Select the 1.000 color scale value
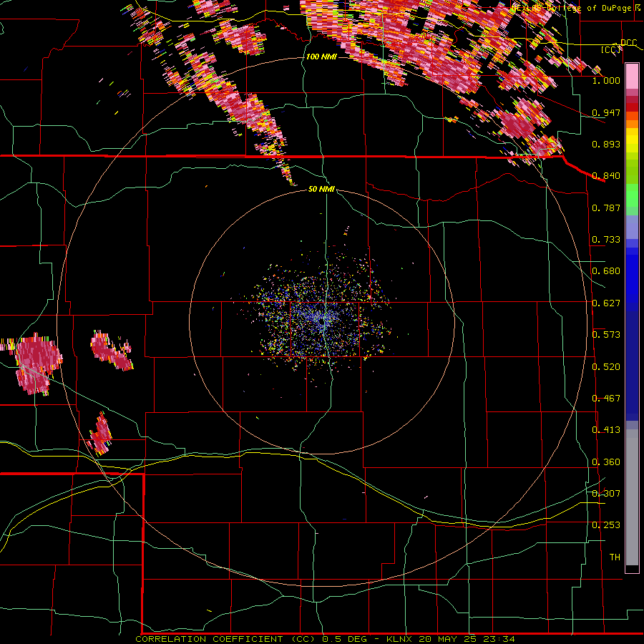644x644 pixels. (x=606, y=80)
